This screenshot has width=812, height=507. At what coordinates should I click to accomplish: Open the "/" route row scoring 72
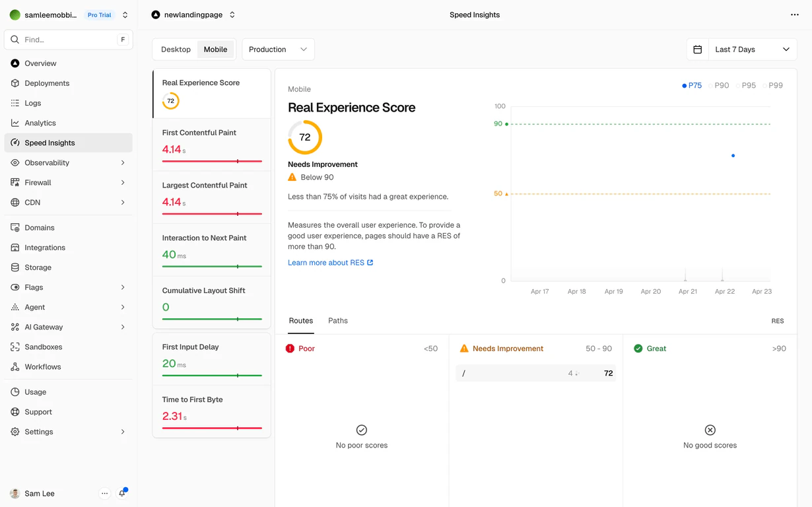535,373
